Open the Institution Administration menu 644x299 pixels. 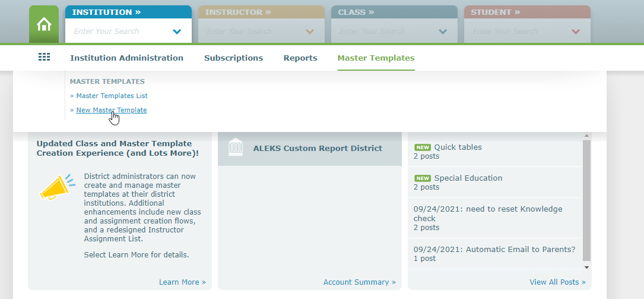point(126,58)
